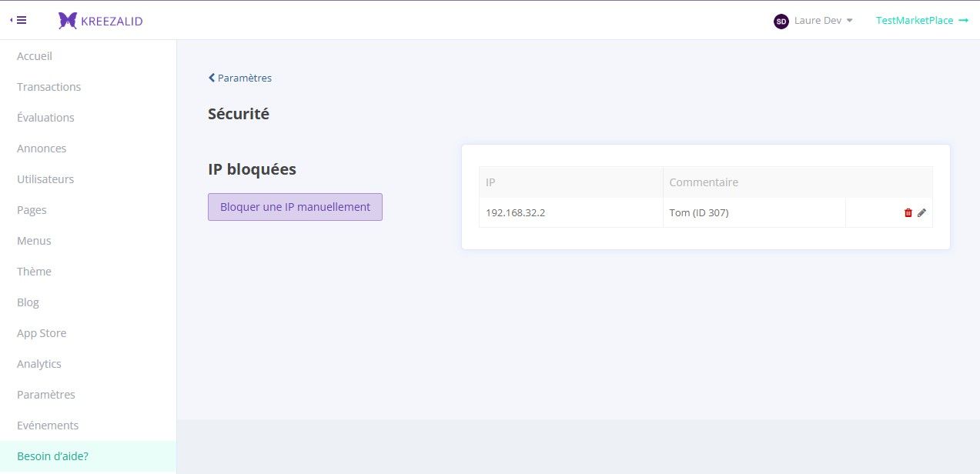Image resolution: width=980 pixels, height=474 pixels.
Task: Select Évaluations in the sidebar
Action: point(45,118)
